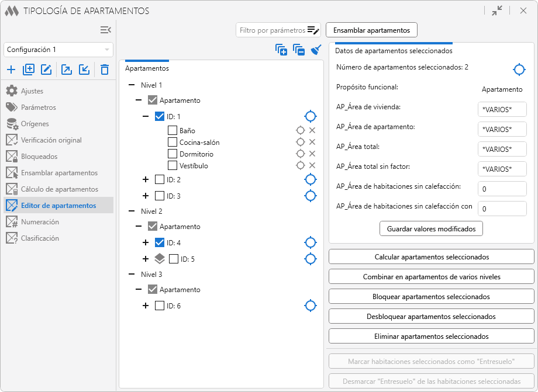The width and height of the screenshot is (538, 392).
Task: Click Combinar en apartamentos de varios niveles
Action: [432, 277]
